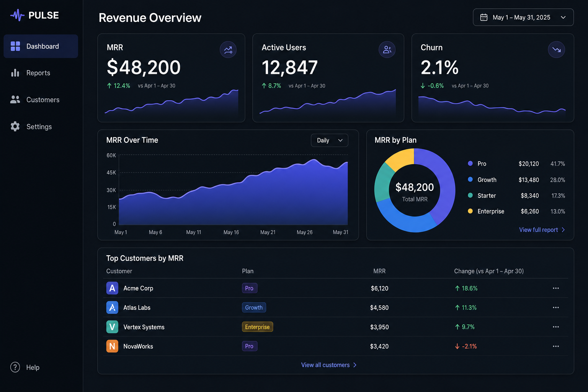Click the Customers people icon

click(15, 100)
